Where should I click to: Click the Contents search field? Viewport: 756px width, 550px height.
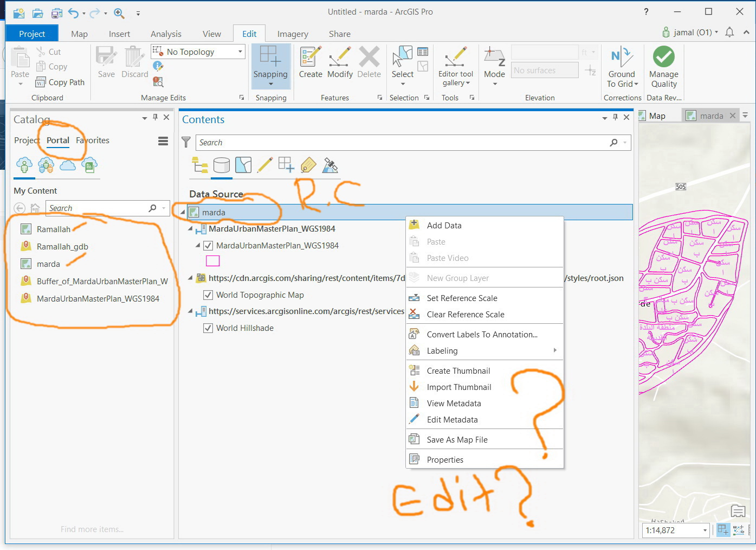[413, 142]
